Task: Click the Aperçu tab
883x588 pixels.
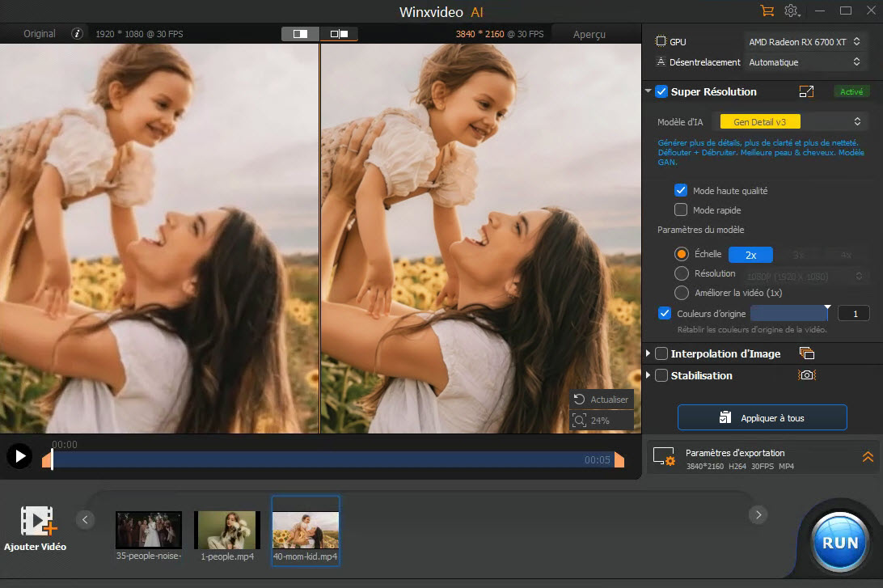Action: (589, 34)
